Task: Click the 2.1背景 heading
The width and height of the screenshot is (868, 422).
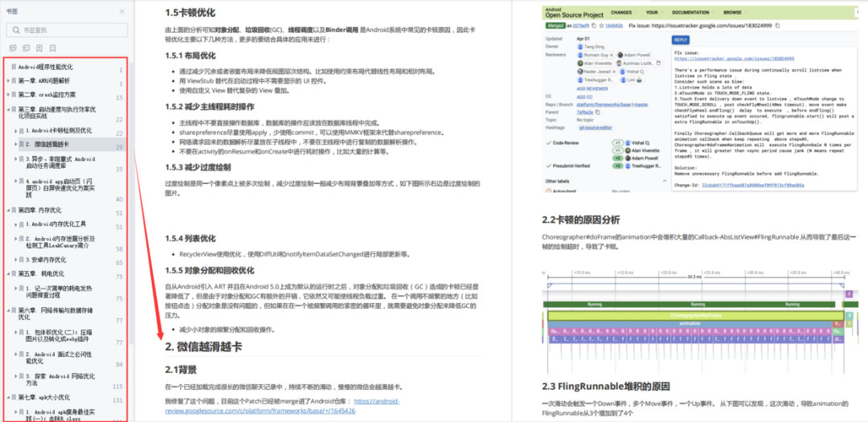Action: pos(181,370)
